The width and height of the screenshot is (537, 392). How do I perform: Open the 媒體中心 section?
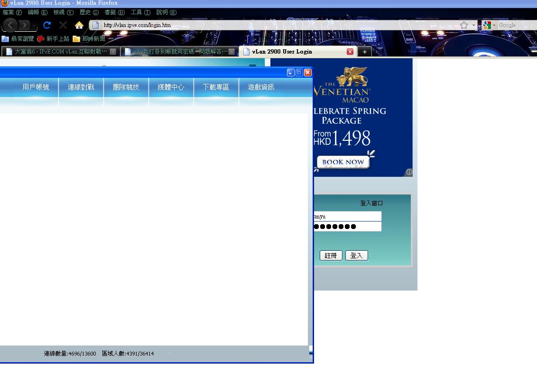pos(171,87)
